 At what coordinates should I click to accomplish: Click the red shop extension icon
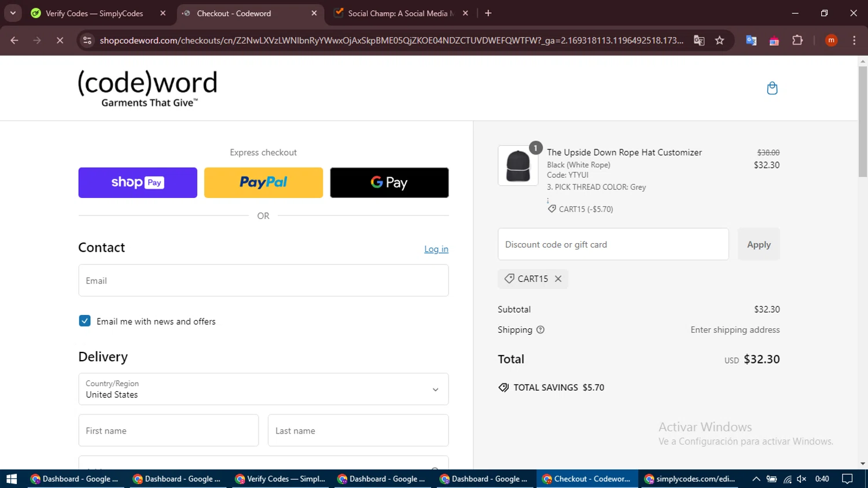774,41
